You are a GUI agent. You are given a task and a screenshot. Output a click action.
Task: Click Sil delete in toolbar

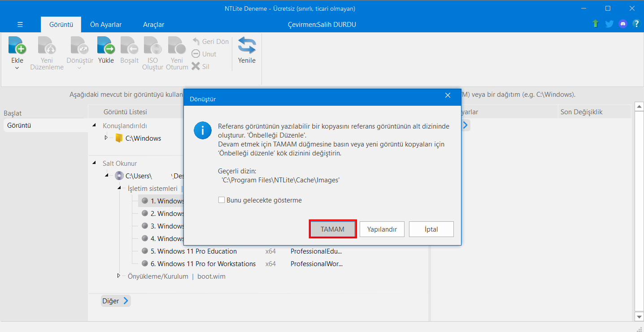(x=200, y=66)
